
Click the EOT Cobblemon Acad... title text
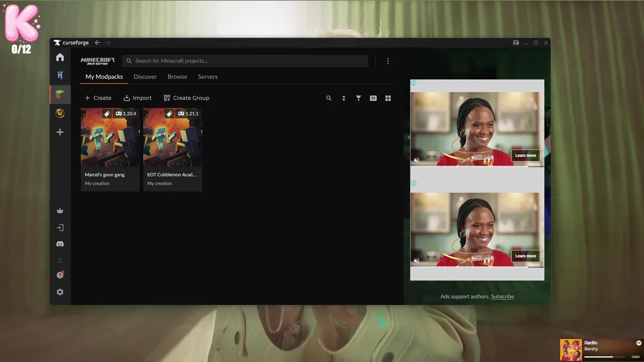[x=172, y=175]
